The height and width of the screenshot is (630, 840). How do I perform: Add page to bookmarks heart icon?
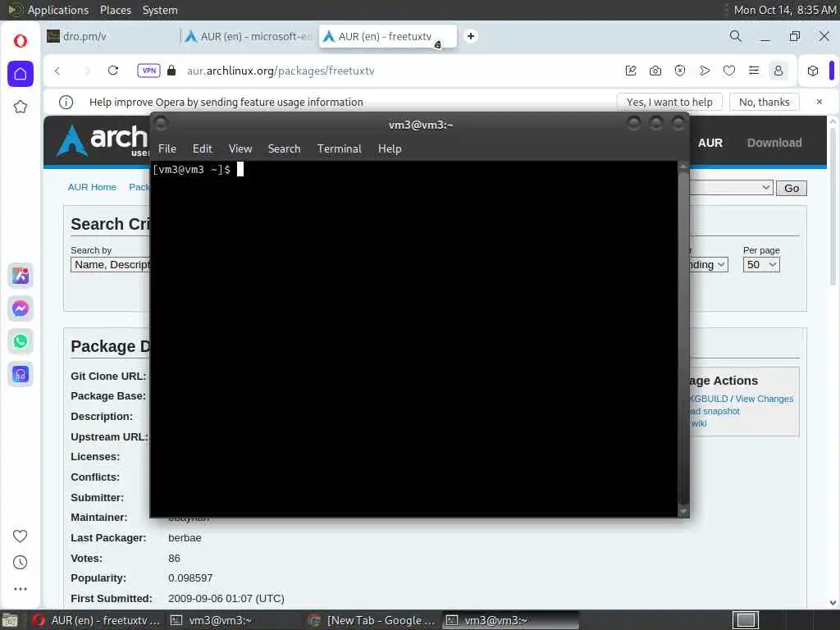point(729,71)
